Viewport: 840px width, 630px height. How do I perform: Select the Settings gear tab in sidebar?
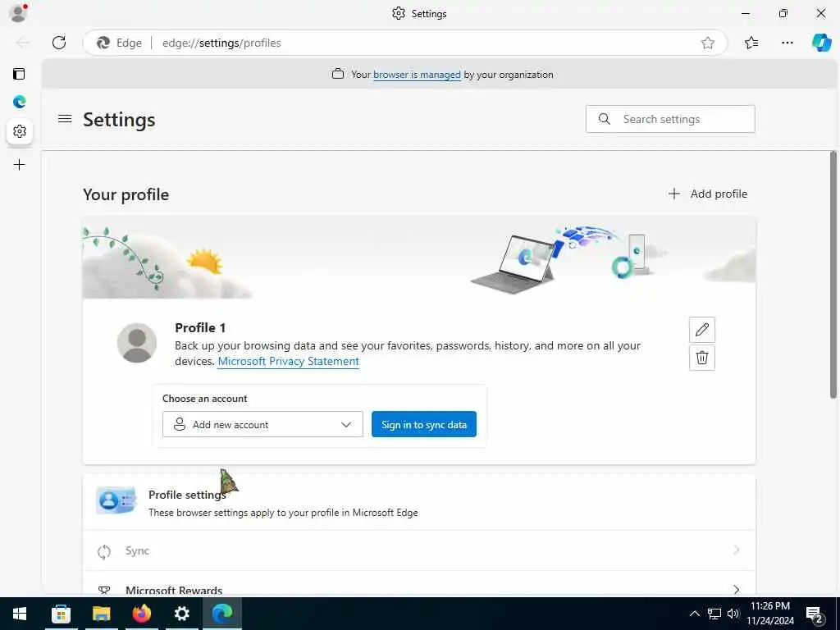point(20,130)
